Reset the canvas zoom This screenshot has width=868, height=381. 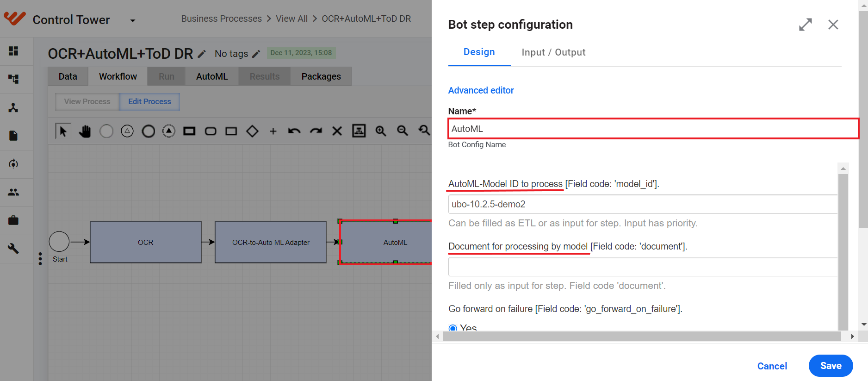424,131
